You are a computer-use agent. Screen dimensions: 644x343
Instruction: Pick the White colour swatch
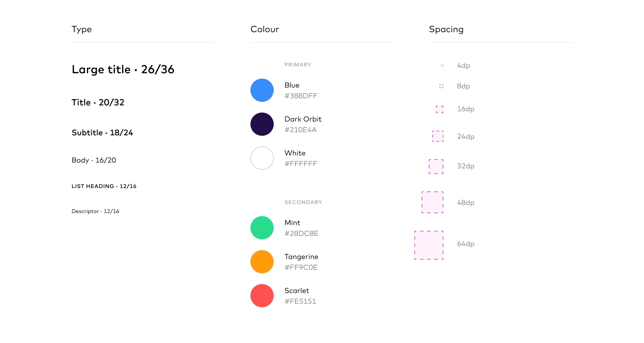click(262, 158)
